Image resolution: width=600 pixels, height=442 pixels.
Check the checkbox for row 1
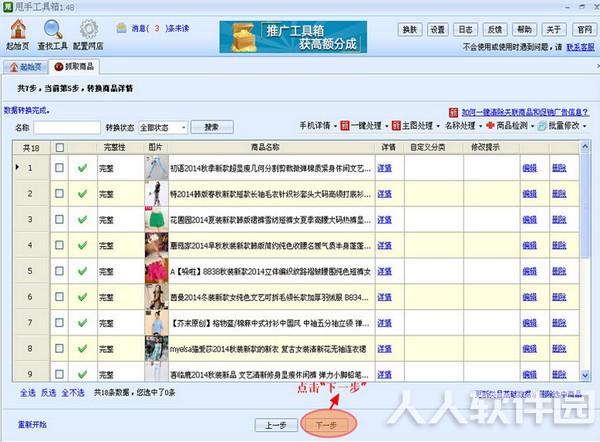point(59,168)
